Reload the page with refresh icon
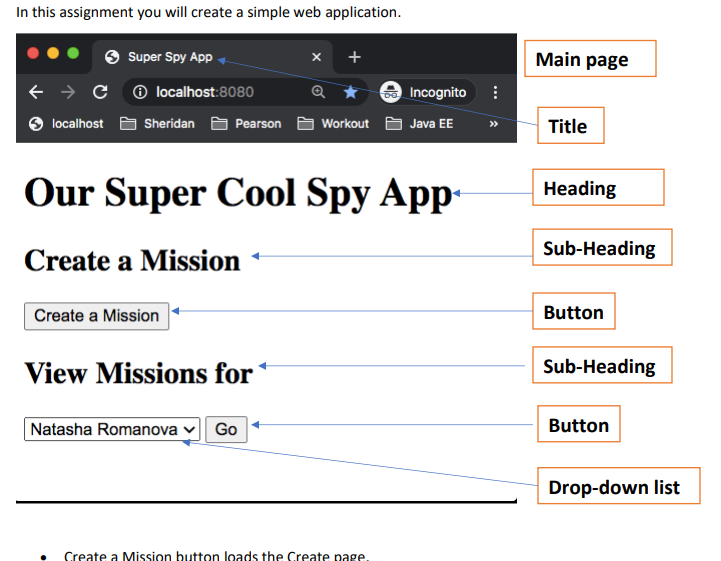The image size is (721, 561). 100,92
